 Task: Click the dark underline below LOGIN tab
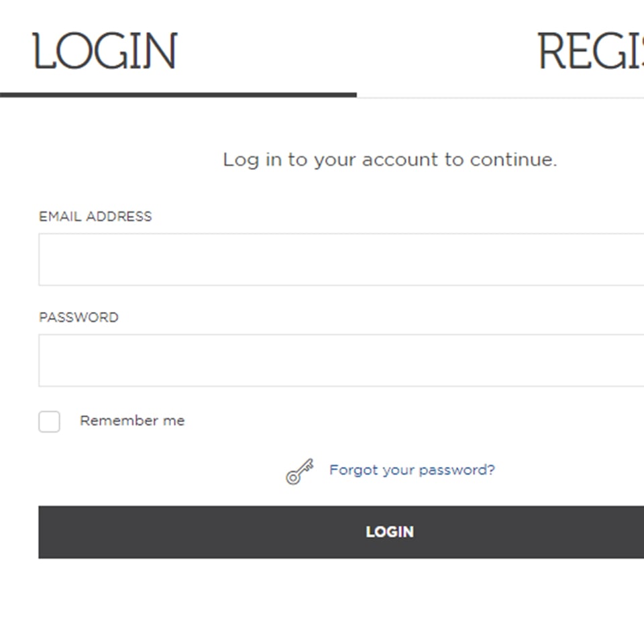pyautogui.click(x=178, y=95)
